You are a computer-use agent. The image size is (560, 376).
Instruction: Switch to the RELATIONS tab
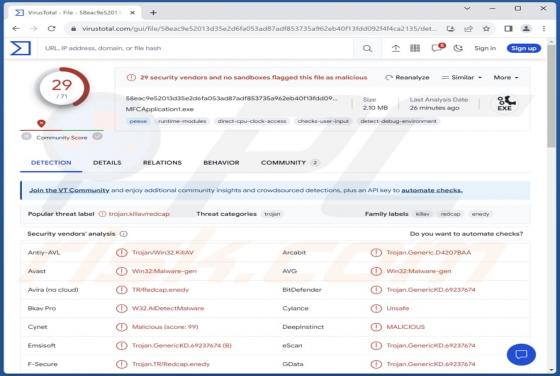[162, 163]
